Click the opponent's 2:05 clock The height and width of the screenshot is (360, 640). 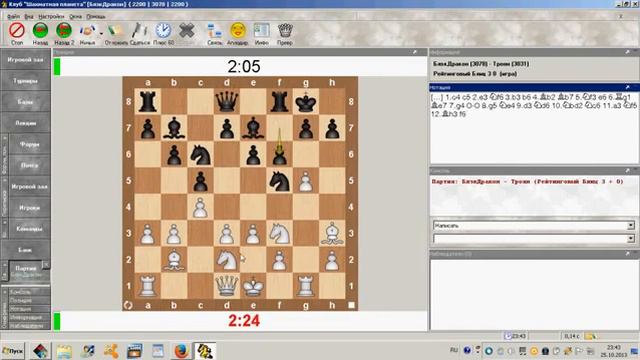click(x=244, y=67)
